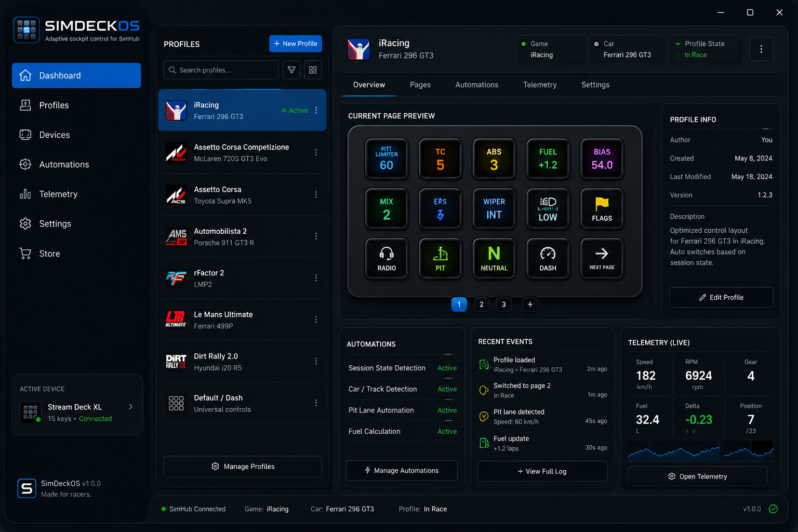This screenshot has width=798, height=532.
Task: Switch to the Pages tab
Action: click(x=420, y=85)
